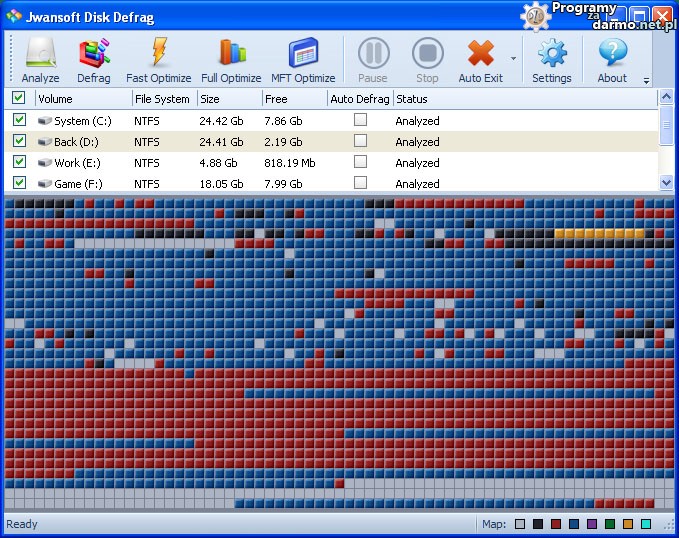679x538 pixels.
Task: Uncheck the System (C:) volume checkbox
Action: point(19,120)
